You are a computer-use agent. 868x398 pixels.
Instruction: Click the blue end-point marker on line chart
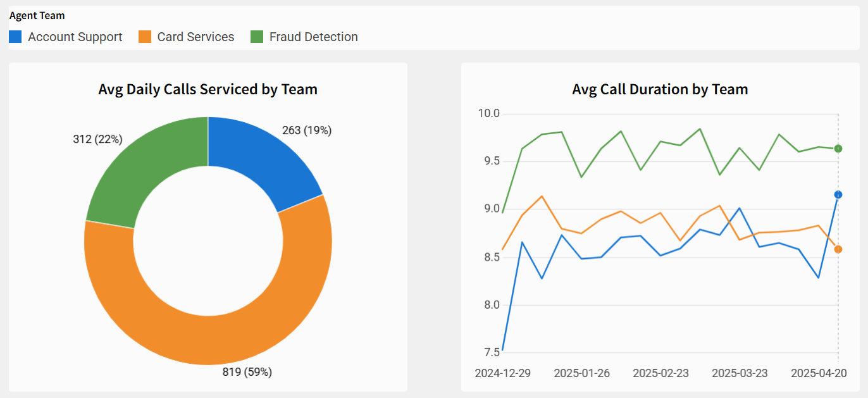point(838,195)
